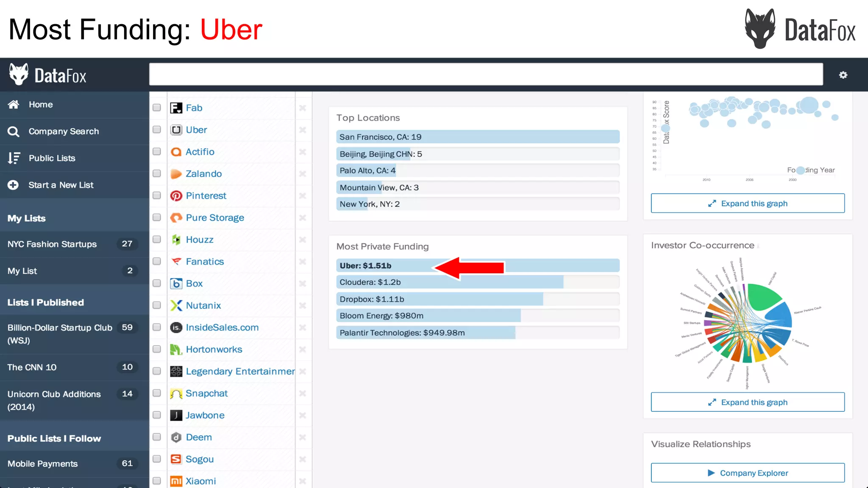Expand the Investor Co-occurrence graph
This screenshot has width=868, height=488.
click(x=748, y=402)
